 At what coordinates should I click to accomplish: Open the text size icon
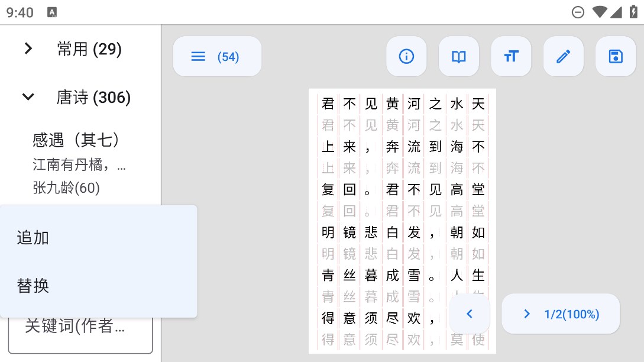tap(511, 56)
